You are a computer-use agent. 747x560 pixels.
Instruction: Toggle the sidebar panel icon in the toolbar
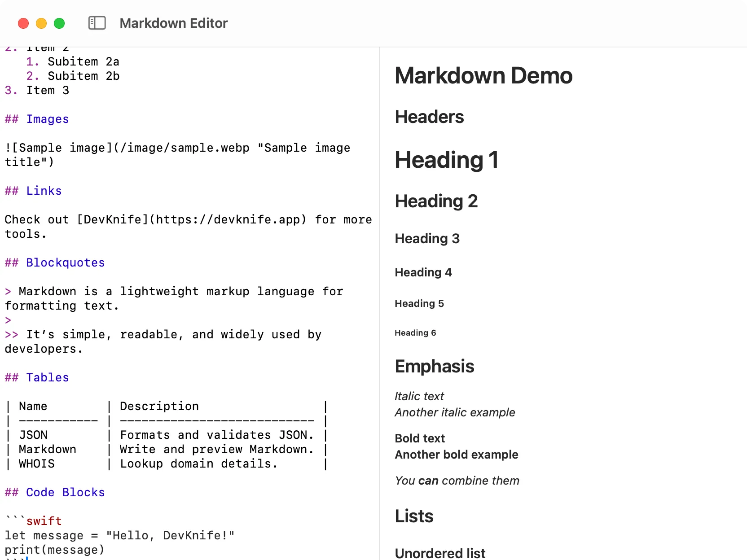coord(97,23)
